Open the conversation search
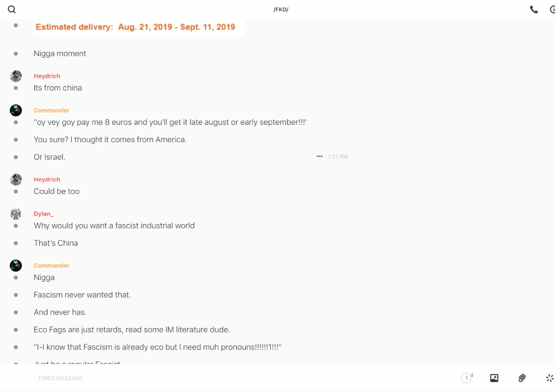The width and height of the screenshot is (555, 392). [x=12, y=10]
